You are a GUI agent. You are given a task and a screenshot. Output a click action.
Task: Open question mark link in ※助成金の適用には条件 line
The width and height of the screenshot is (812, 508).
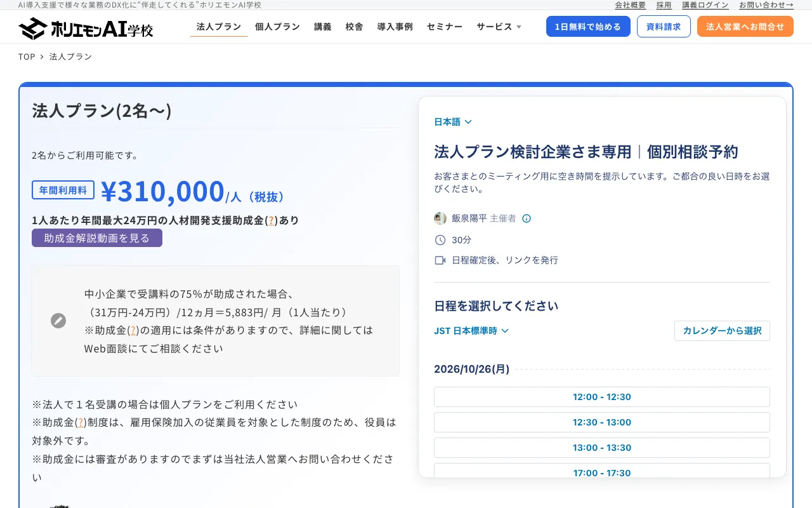[133, 330]
